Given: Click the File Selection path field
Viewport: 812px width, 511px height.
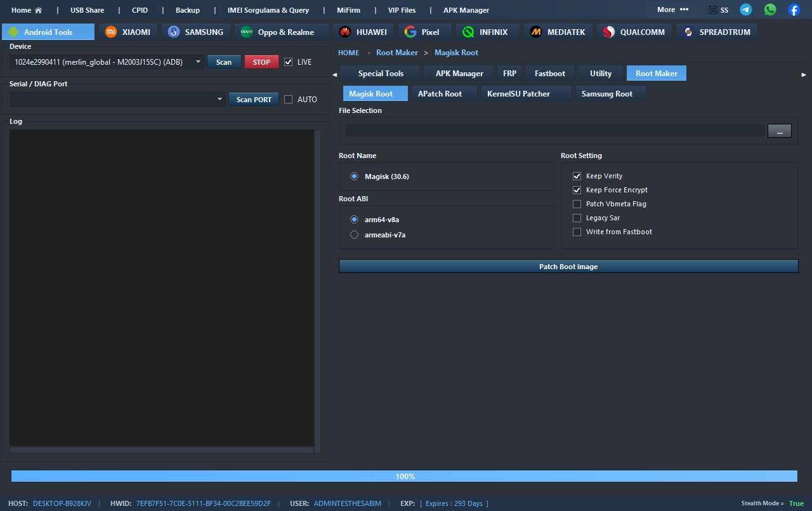Looking at the screenshot, I should coord(554,131).
